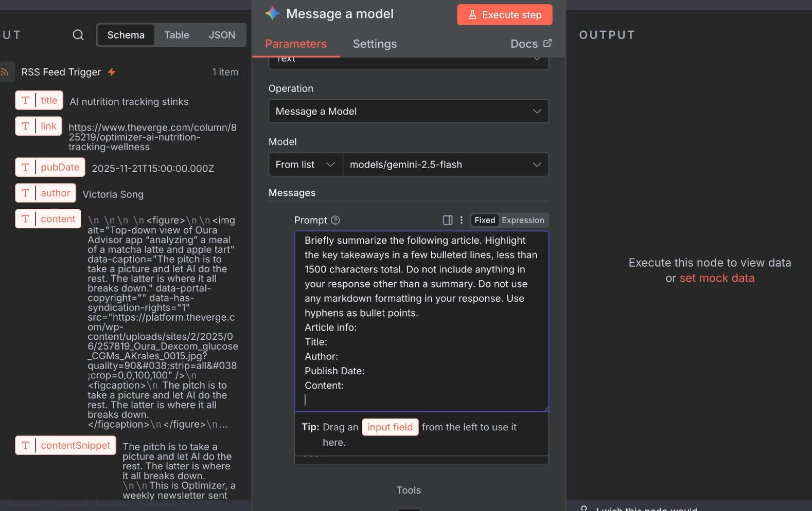Switch prompt mode to Expression
The width and height of the screenshot is (812, 511).
click(x=523, y=220)
